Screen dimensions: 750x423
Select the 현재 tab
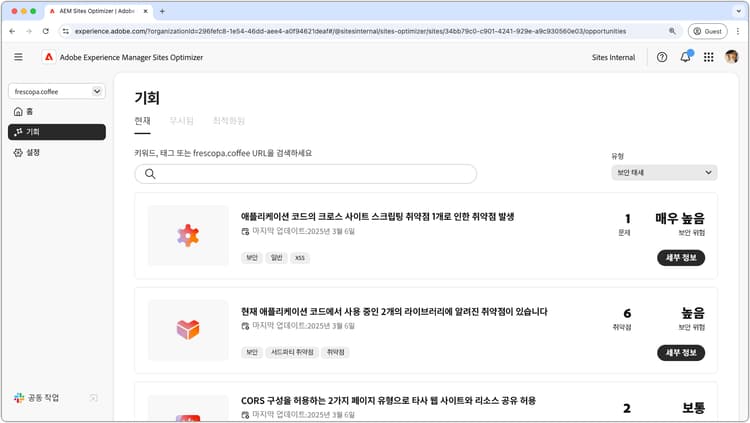click(x=143, y=121)
